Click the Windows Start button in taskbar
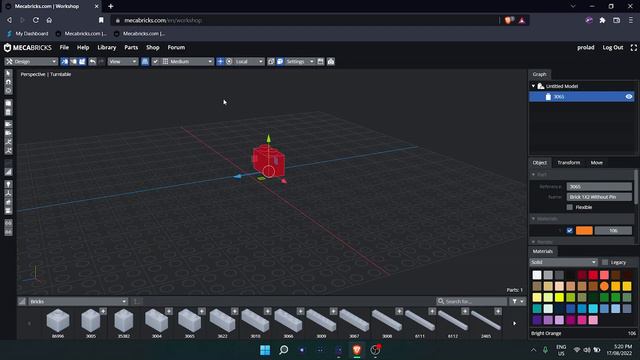The width and height of the screenshot is (640, 360). click(x=265, y=350)
